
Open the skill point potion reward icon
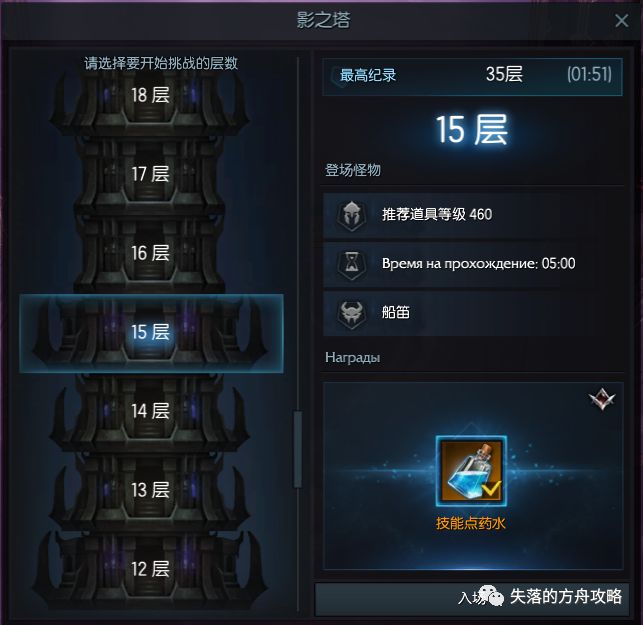tap(471, 471)
